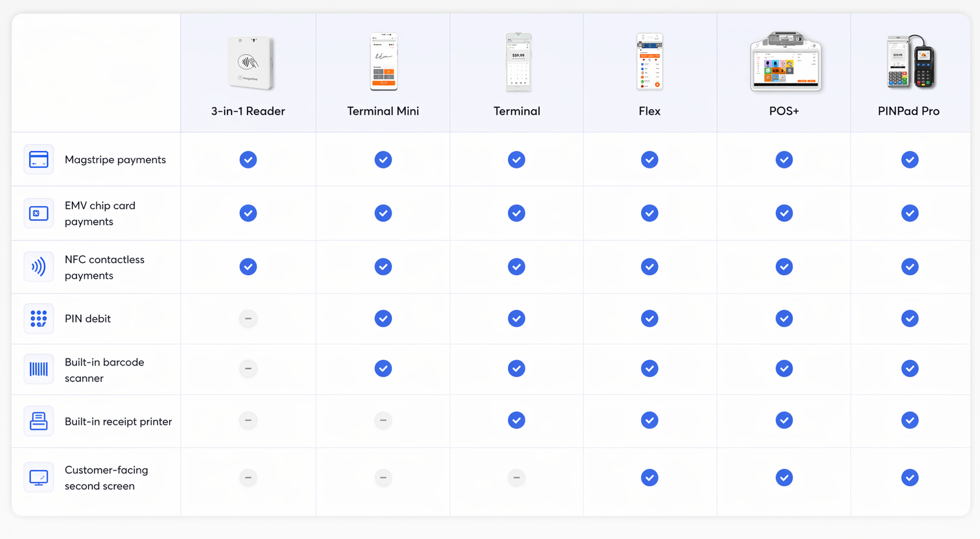This screenshot has width=980, height=539.
Task: Click receipt printer checkmark under POS+
Action: [x=784, y=420]
